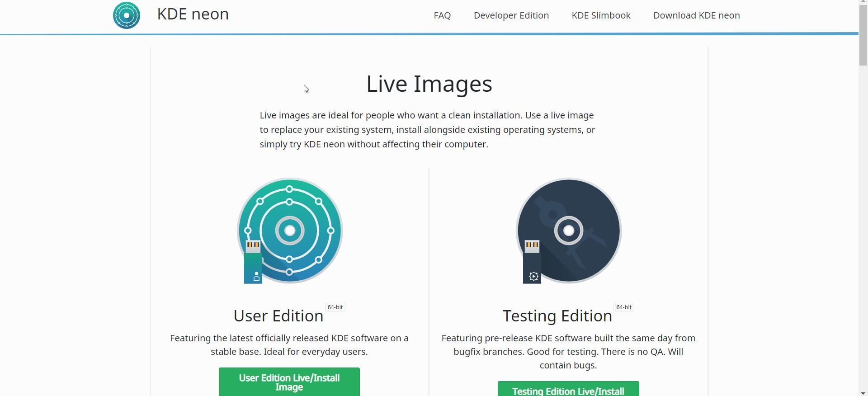
Task: Click the Testing Edition description text
Action: 568,352
